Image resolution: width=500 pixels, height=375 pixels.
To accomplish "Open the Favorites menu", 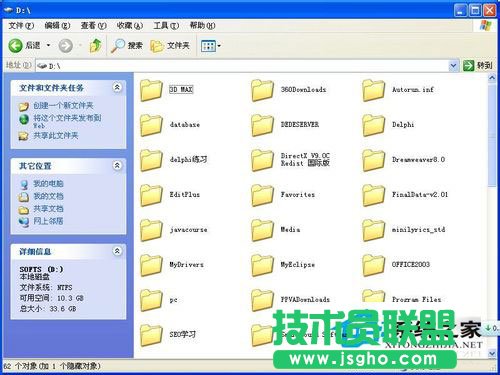I will pos(130,25).
